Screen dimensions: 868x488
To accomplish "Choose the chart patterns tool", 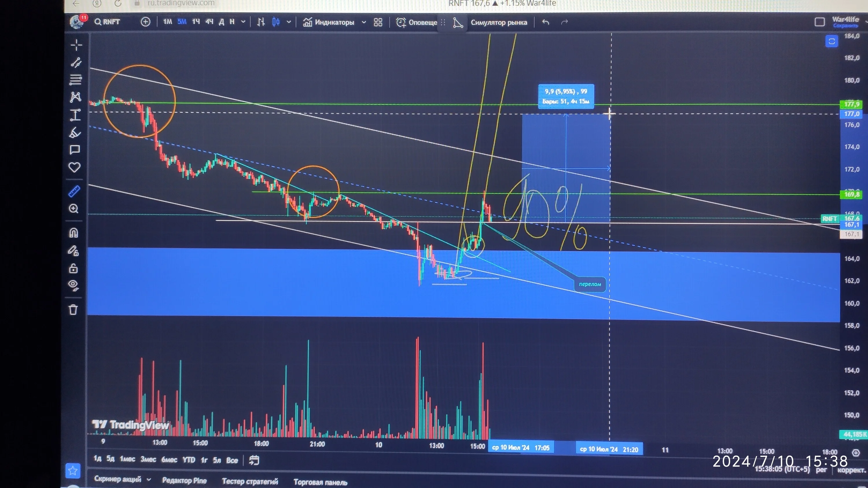I will click(76, 97).
